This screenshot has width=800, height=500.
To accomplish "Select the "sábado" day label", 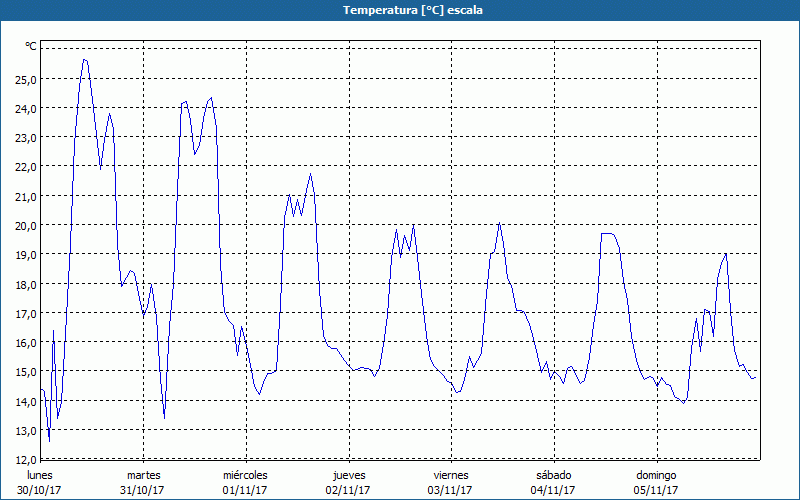I will (553, 475).
